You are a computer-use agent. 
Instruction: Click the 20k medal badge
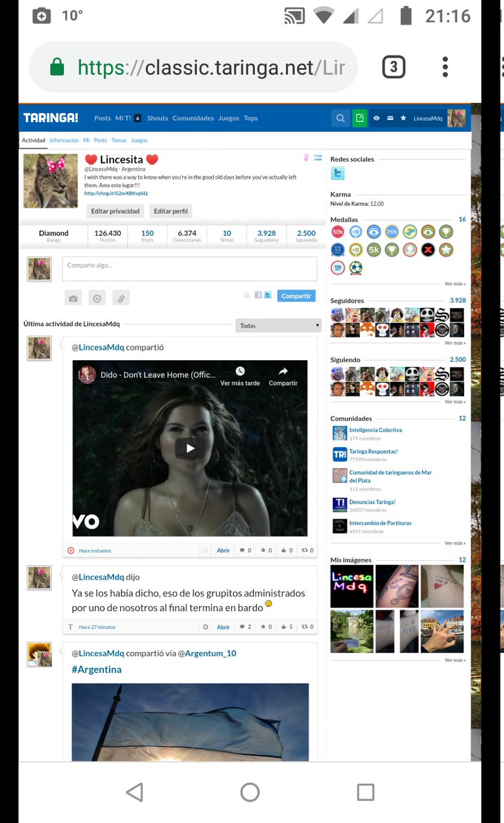tap(392, 232)
